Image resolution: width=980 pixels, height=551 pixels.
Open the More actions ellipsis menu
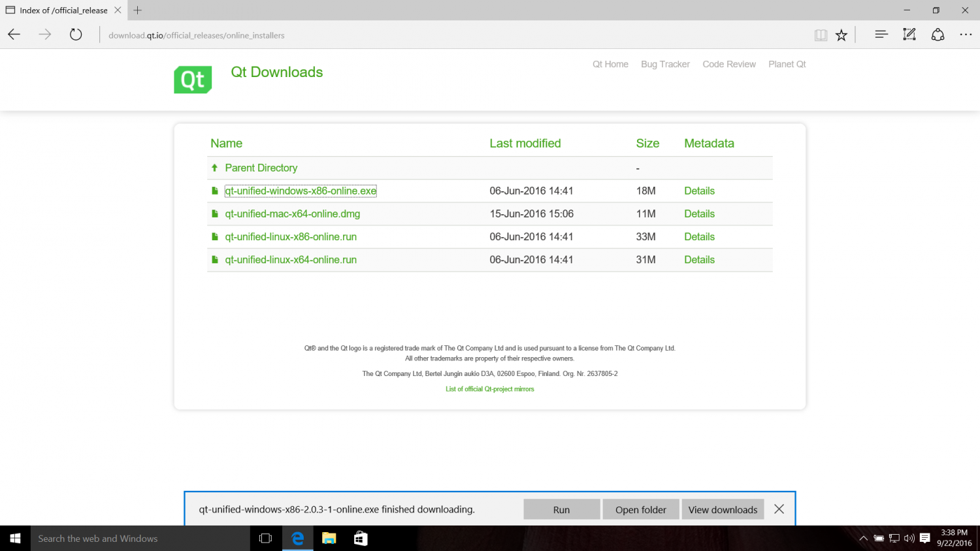tap(966, 35)
